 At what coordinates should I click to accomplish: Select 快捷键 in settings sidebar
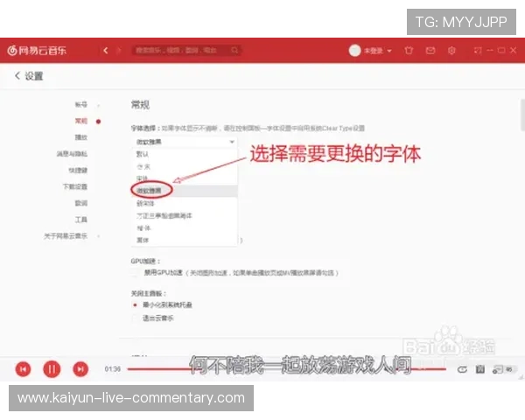coord(78,170)
